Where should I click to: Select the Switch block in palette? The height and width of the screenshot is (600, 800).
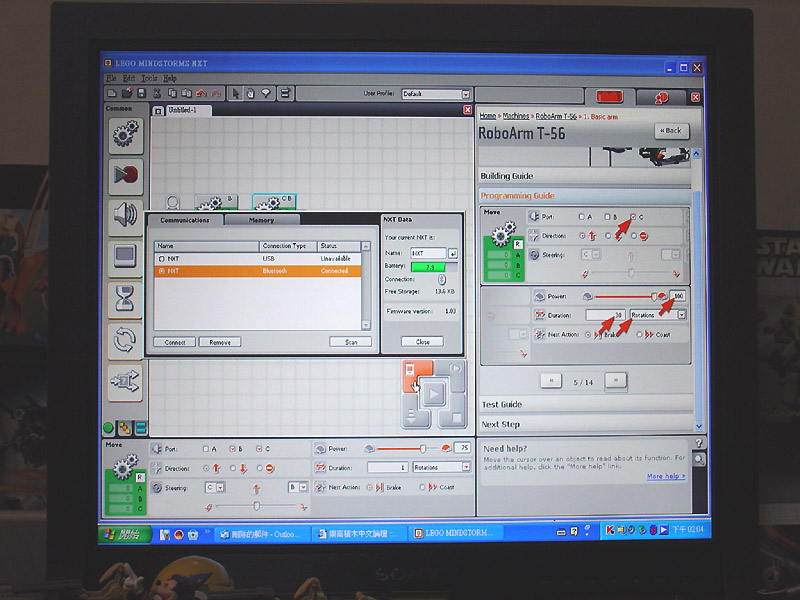coord(126,382)
